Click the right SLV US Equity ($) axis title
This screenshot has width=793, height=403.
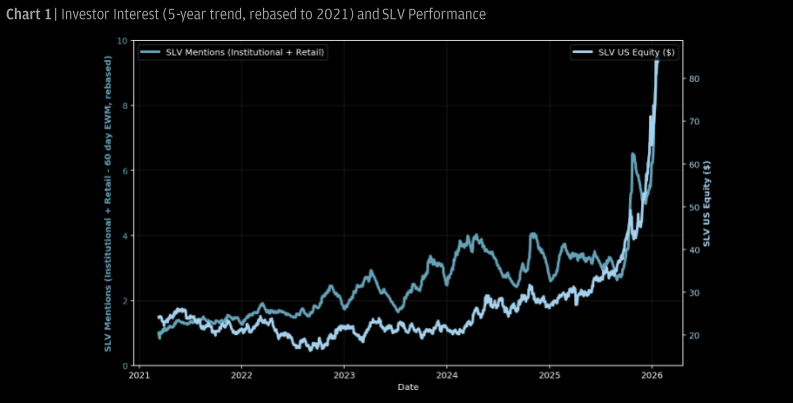tap(706, 204)
